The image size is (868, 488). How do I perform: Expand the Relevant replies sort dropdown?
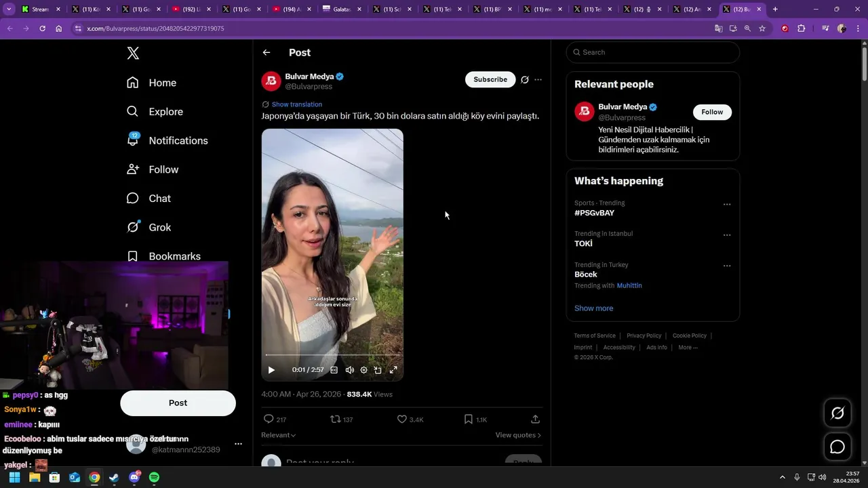pyautogui.click(x=278, y=435)
